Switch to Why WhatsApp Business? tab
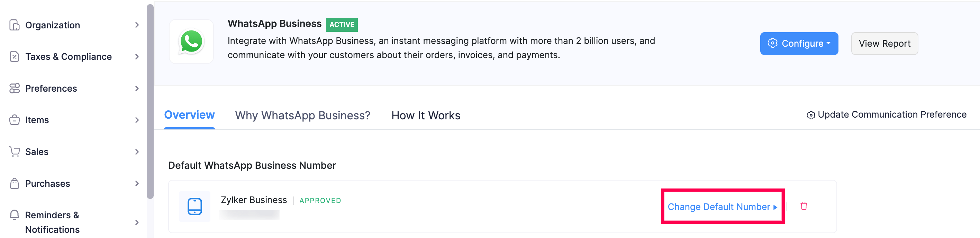980x238 pixels. click(302, 115)
